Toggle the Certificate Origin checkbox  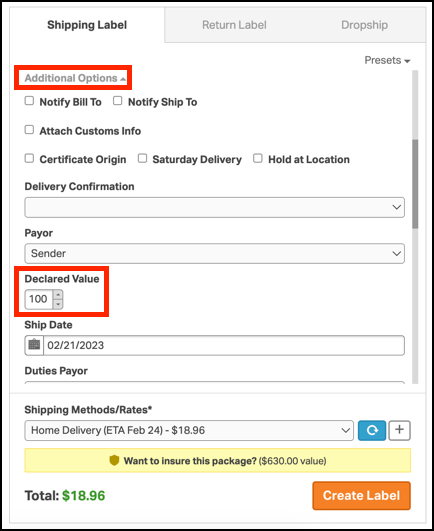(29, 158)
